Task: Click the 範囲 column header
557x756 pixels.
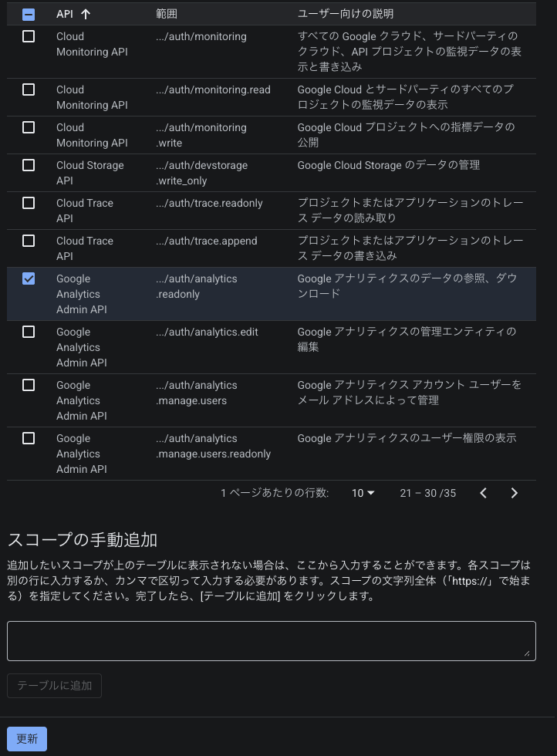Action: (167, 14)
